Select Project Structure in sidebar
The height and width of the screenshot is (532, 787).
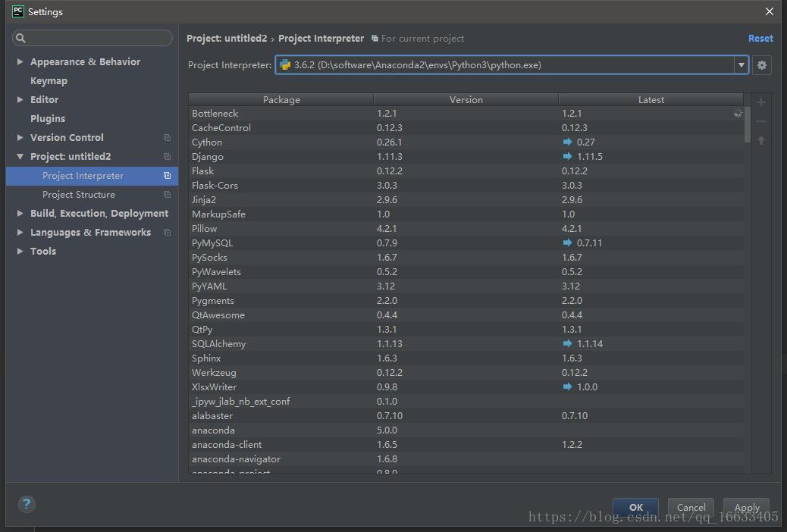point(79,194)
